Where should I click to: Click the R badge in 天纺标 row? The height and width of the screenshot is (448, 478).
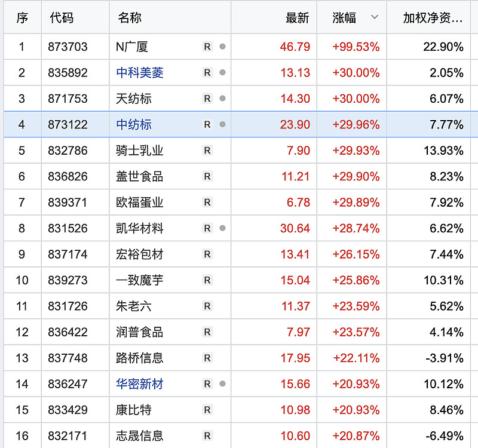pyautogui.click(x=207, y=99)
